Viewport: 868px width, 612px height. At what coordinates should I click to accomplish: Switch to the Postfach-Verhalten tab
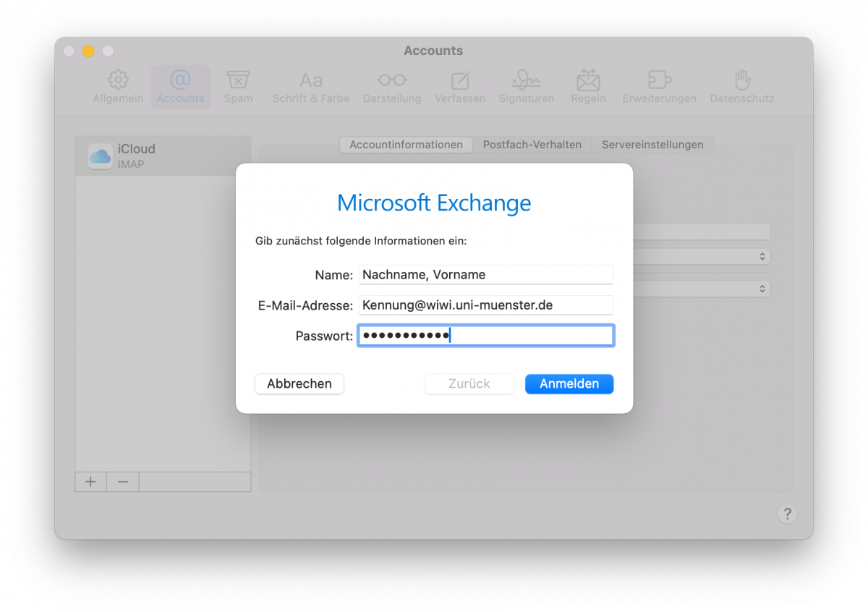point(532,145)
